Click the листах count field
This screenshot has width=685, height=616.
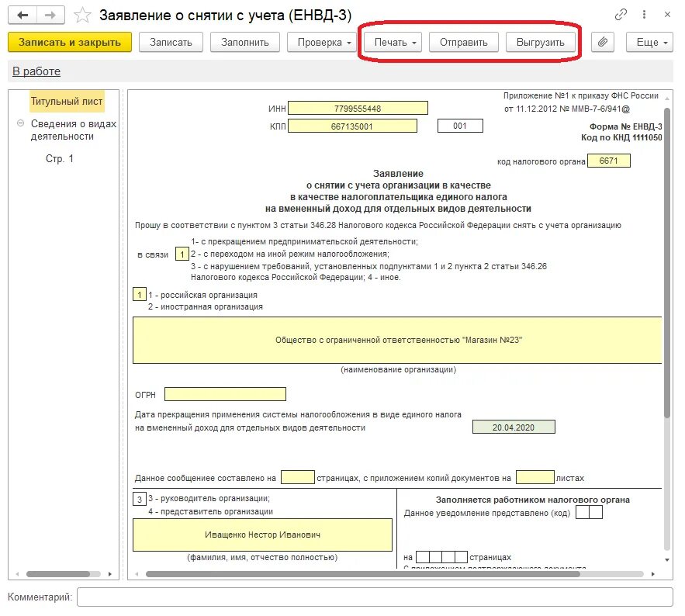(x=535, y=476)
